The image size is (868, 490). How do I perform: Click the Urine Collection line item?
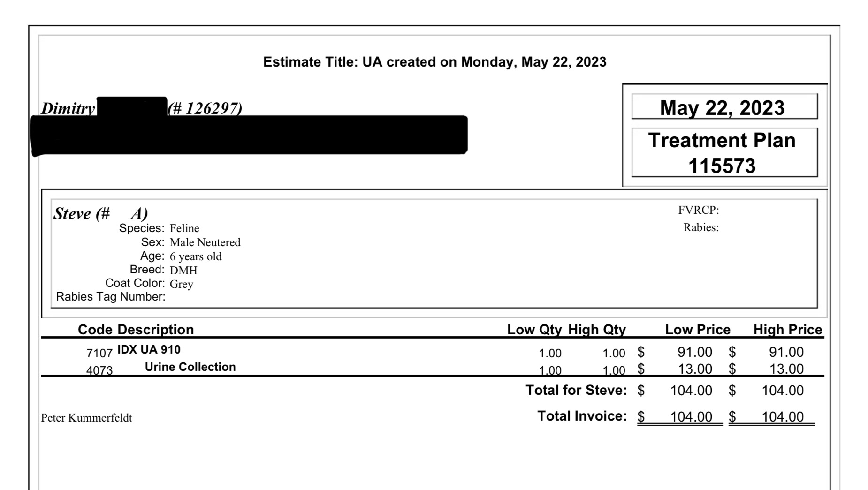pyautogui.click(x=190, y=367)
